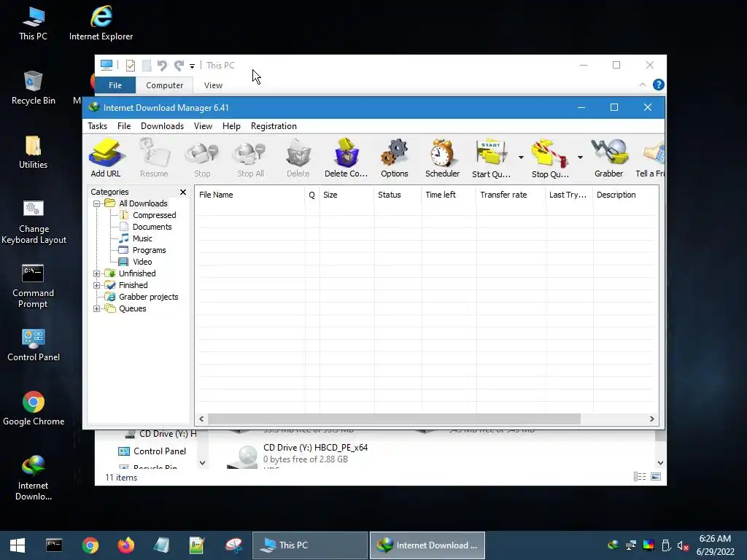Open the Quick Access Toolbar dropdown in This PC

pos(192,66)
